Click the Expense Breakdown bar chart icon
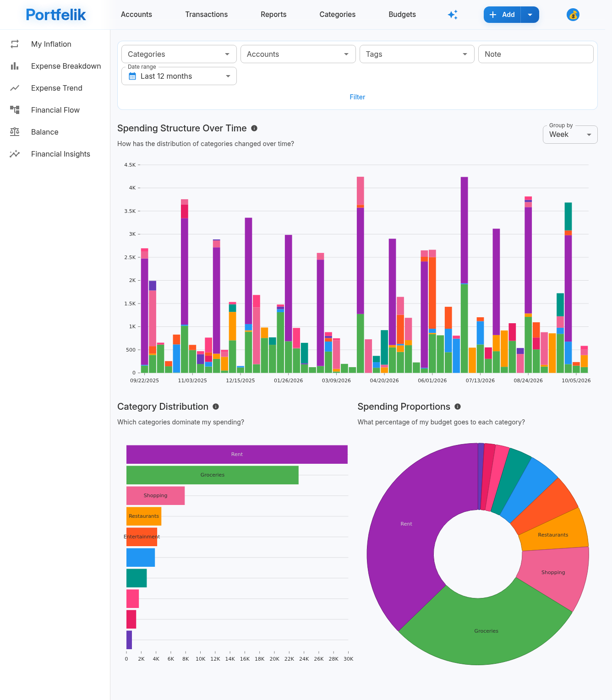Screen dimensions: 612x700 click(x=15, y=66)
